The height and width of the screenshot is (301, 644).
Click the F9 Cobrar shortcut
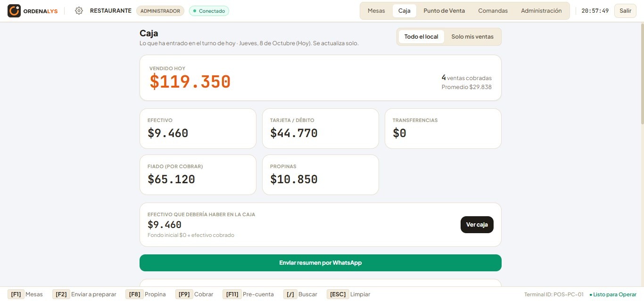coord(195,294)
